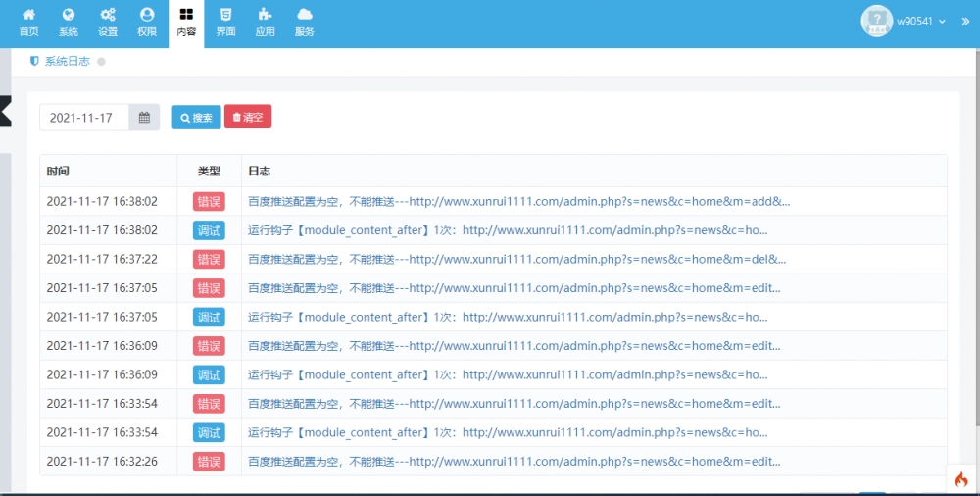Click the 调试 badge at 16:36:09

tap(209, 374)
